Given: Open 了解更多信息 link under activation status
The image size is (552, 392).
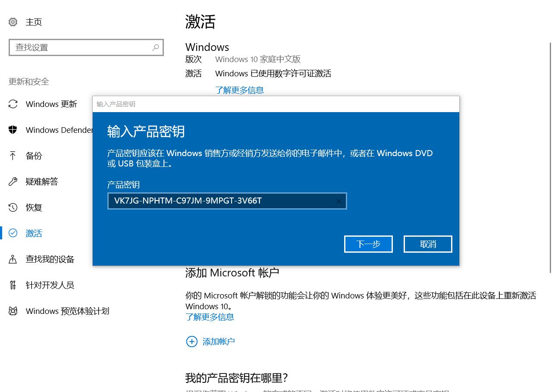Looking at the screenshot, I should tap(239, 90).
